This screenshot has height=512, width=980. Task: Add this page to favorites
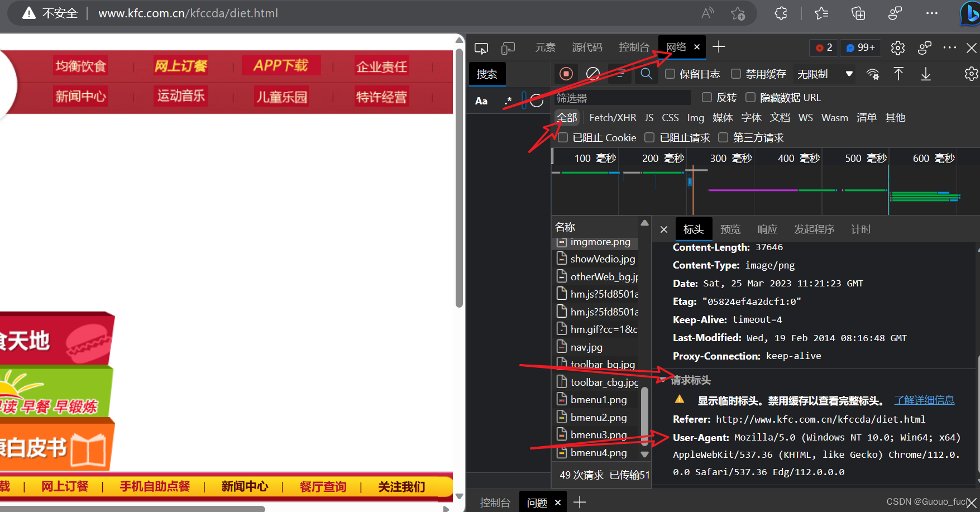coord(738,13)
